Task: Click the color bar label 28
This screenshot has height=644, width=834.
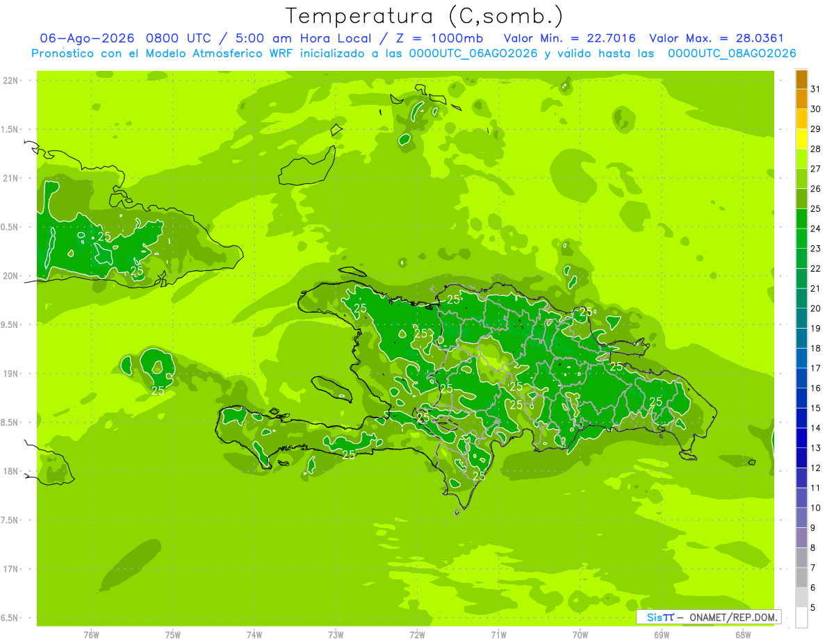Action: (x=816, y=149)
